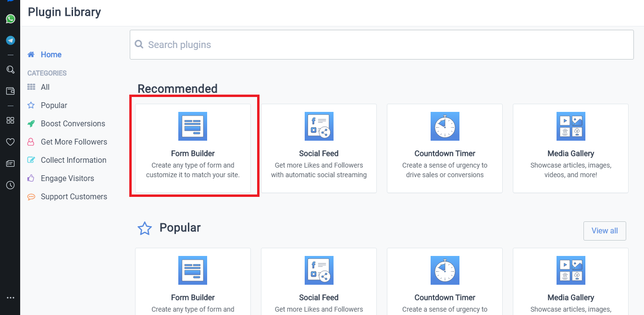Open Social Feed title in Recommended
Image resolution: width=644 pixels, height=315 pixels.
tap(319, 154)
